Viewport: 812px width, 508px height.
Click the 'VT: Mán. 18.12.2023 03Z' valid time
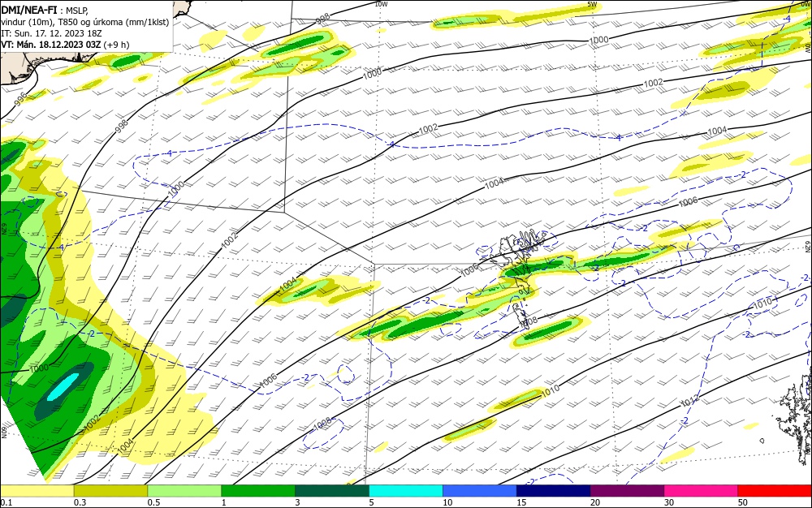[x=50, y=45]
